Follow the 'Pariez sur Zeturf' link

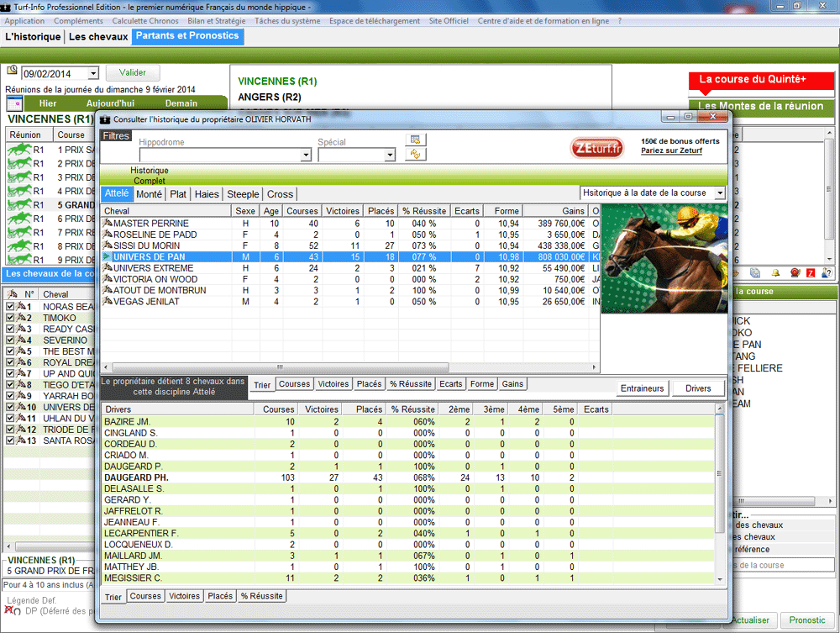click(x=671, y=150)
